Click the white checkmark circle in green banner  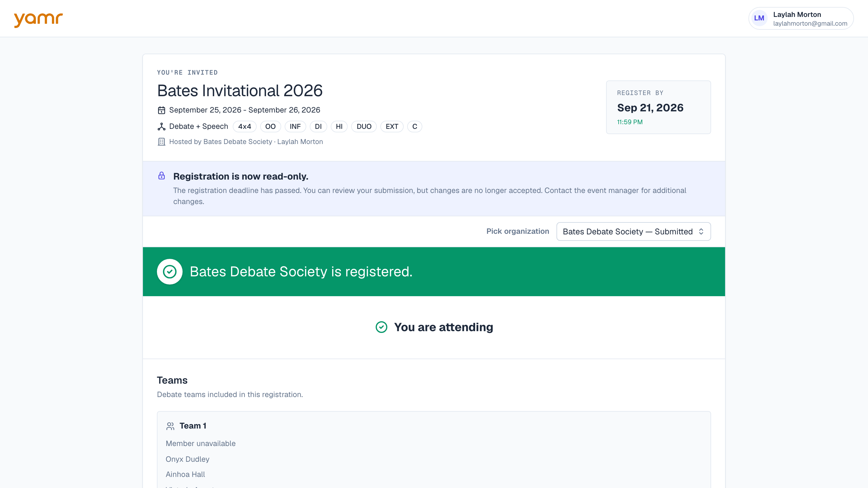(x=169, y=272)
